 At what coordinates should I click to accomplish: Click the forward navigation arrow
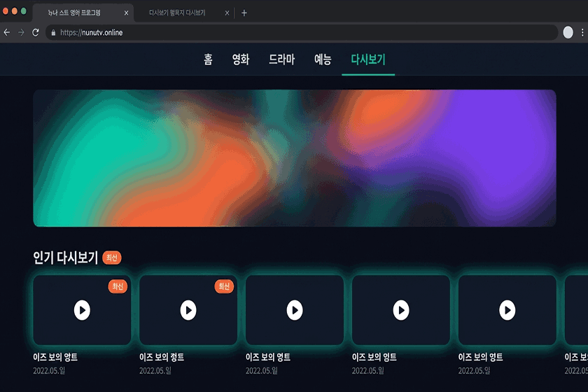coord(21,33)
